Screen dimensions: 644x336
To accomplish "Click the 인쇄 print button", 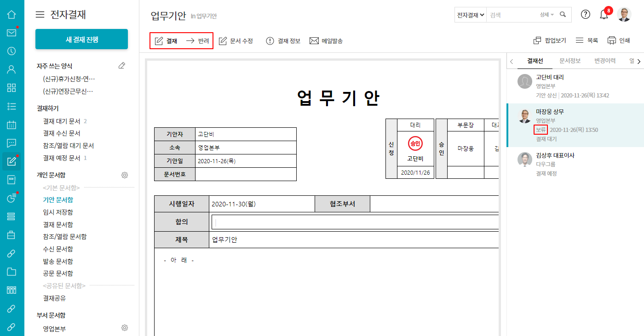I will click(x=618, y=40).
